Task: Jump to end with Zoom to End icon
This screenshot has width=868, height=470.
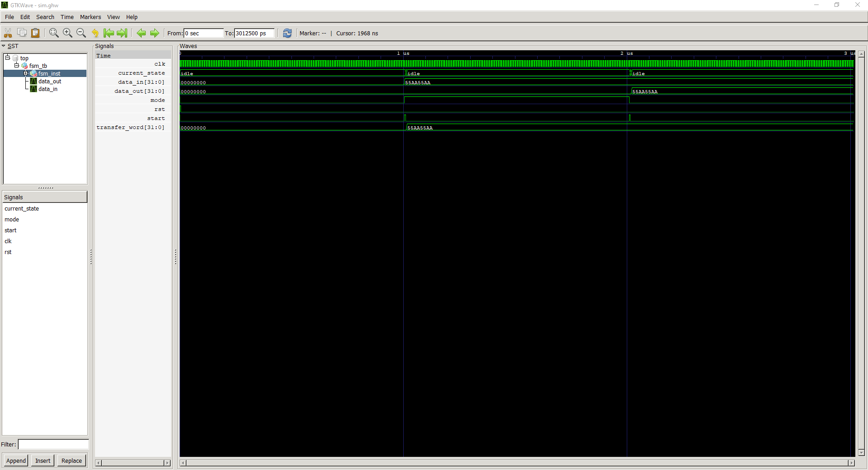Action: point(122,33)
